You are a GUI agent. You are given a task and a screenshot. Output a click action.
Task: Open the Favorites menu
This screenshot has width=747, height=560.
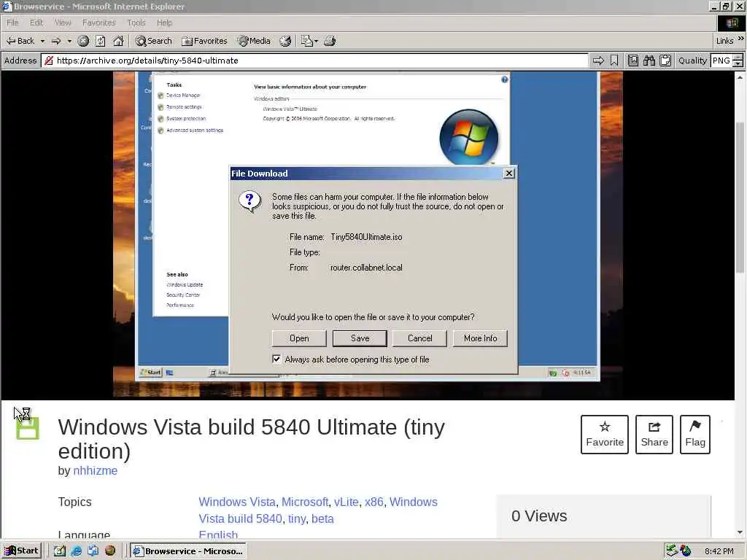(x=98, y=23)
